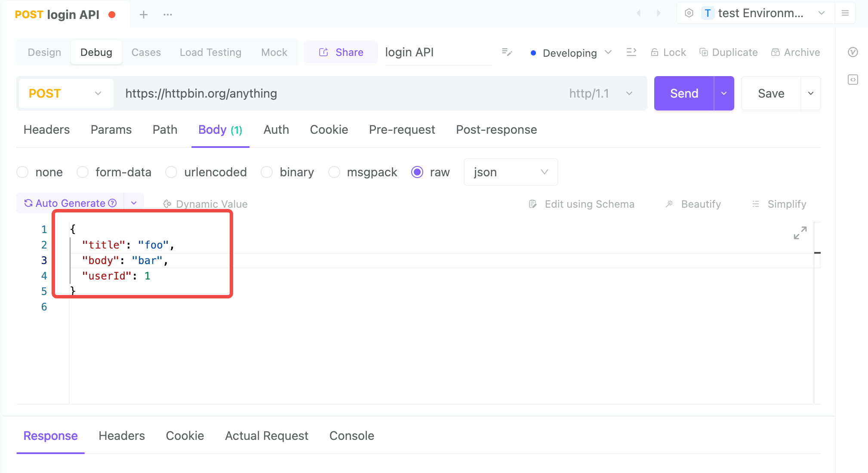Screen dimensions: 868x473
Task: Click the Send button
Action: [x=684, y=93]
